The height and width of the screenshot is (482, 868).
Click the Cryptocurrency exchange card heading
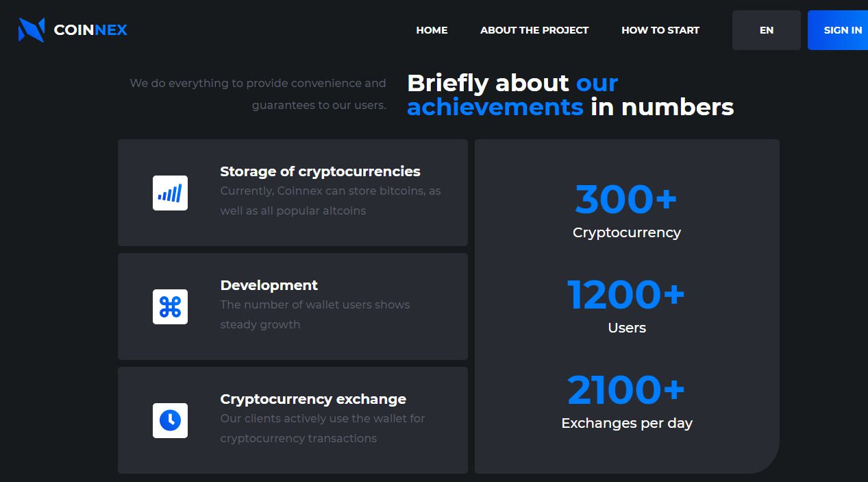[x=313, y=399]
